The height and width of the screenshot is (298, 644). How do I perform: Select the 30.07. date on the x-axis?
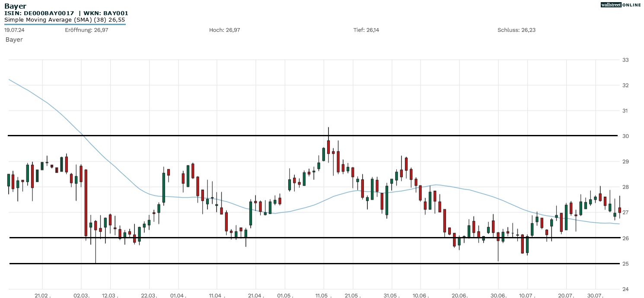(595, 295)
